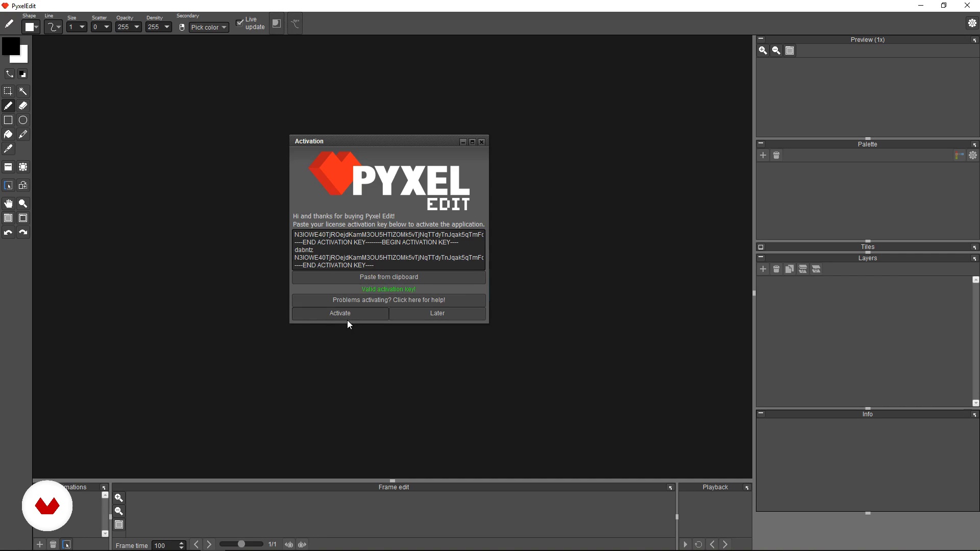980x551 pixels.
Task: Open the brush Size dropdown
Action: tap(77, 27)
